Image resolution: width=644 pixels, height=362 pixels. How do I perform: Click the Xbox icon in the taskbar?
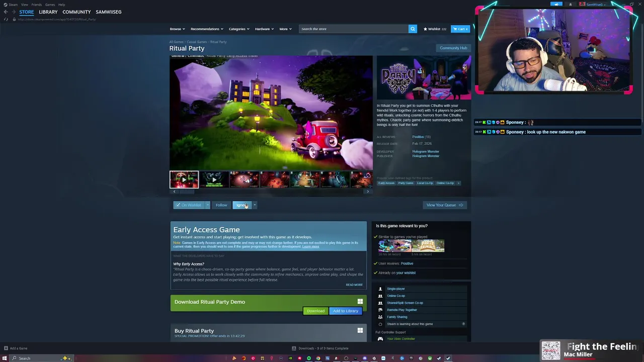point(430,358)
